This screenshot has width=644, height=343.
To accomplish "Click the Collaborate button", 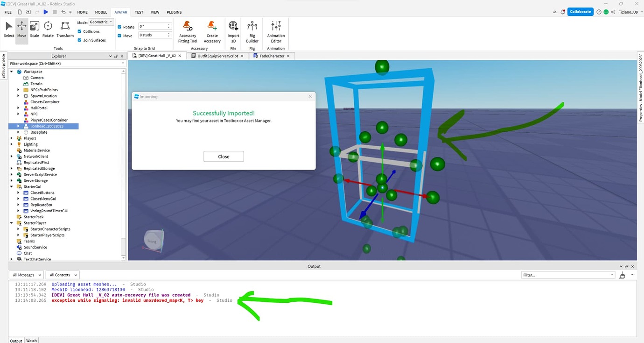I will click(580, 11).
